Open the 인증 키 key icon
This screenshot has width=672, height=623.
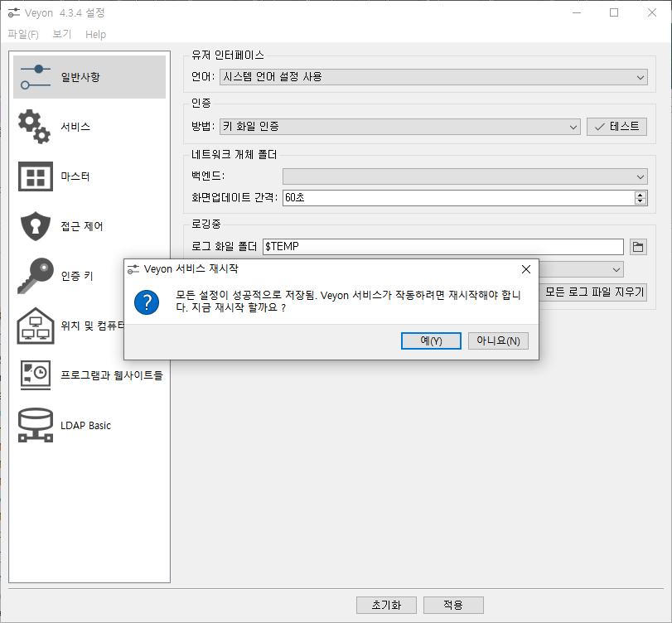coord(36,276)
